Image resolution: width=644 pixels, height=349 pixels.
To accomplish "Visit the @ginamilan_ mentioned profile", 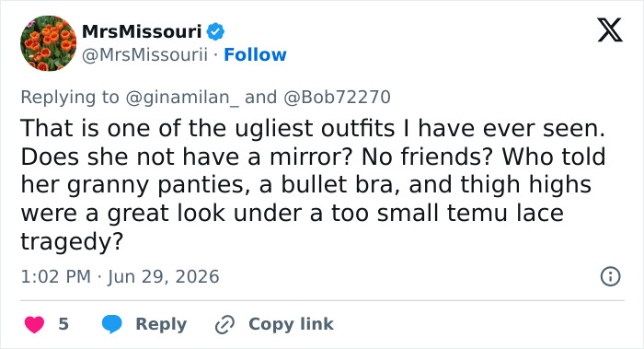I will (x=182, y=98).
